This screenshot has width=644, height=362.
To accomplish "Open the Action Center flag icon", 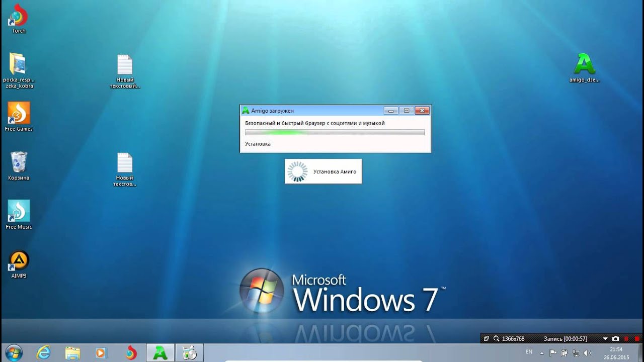I will click(x=553, y=352).
